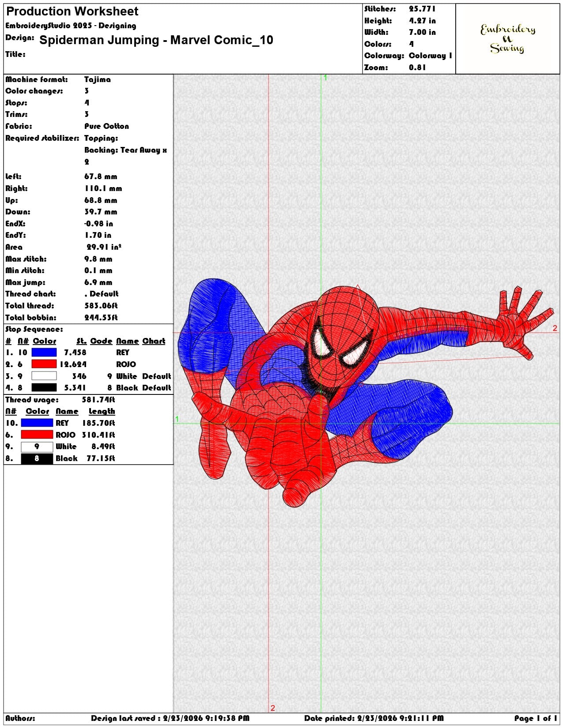The image size is (563, 728).
Task: Click the Chart column header
Action: [x=154, y=341]
